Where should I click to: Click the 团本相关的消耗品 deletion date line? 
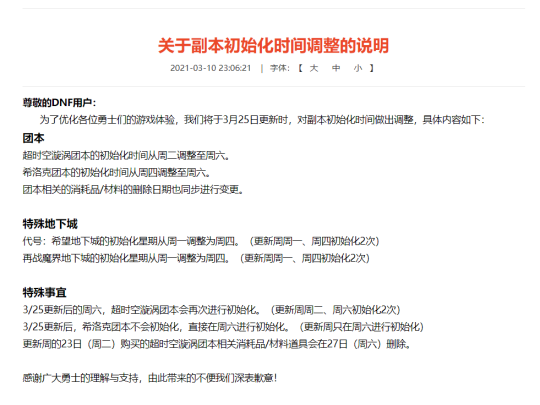click(x=133, y=189)
